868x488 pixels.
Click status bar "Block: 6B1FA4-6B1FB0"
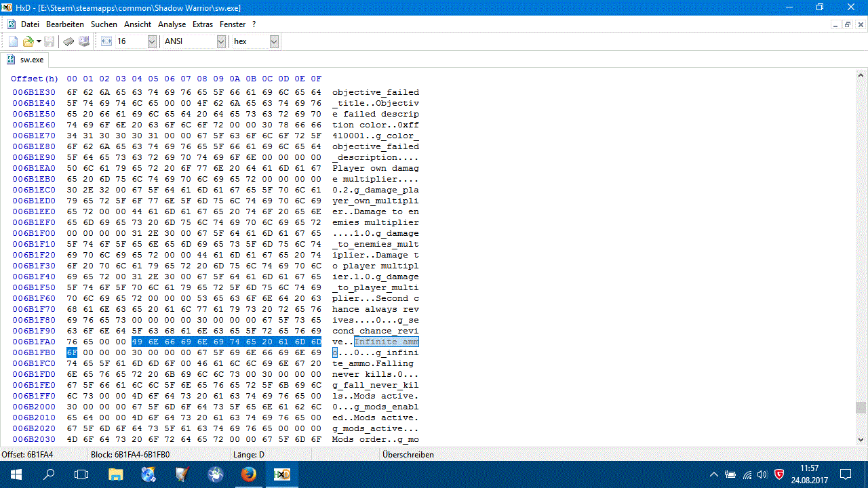tap(130, 455)
